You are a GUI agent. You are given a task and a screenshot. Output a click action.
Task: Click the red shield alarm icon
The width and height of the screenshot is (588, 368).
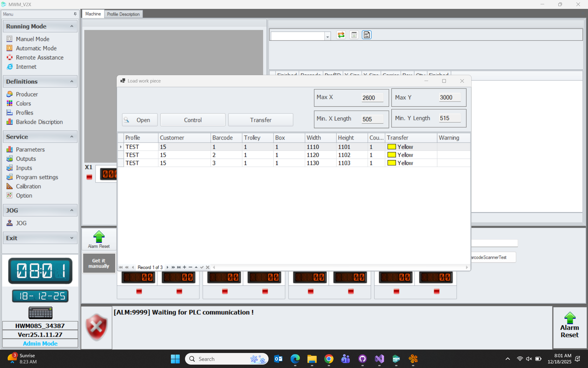point(96,327)
